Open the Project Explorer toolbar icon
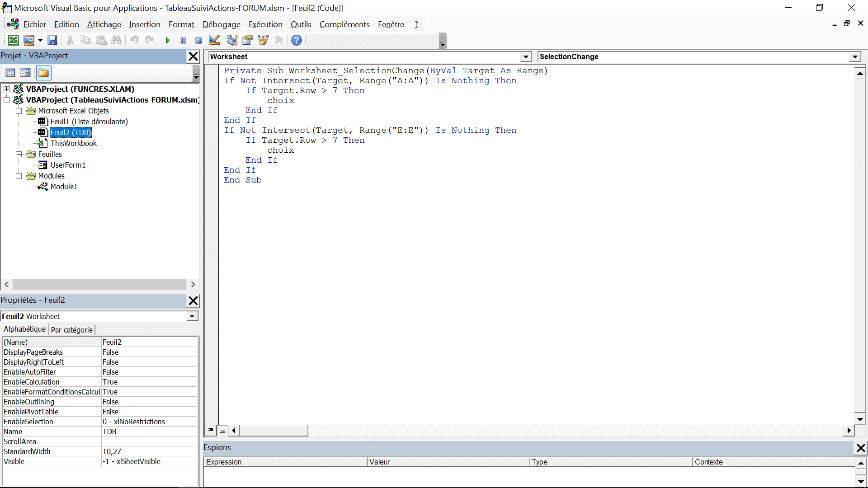The height and width of the screenshot is (488, 868). 232,40
